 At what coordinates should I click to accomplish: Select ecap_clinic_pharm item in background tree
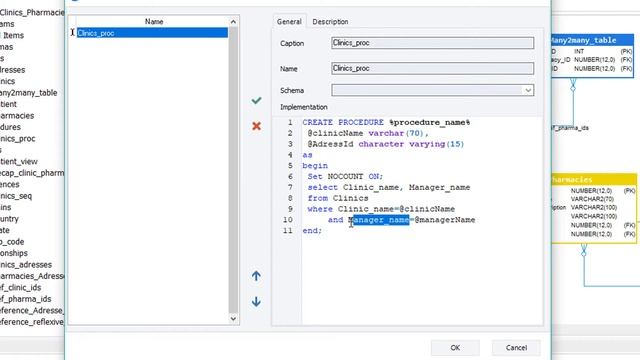click(32, 173)
